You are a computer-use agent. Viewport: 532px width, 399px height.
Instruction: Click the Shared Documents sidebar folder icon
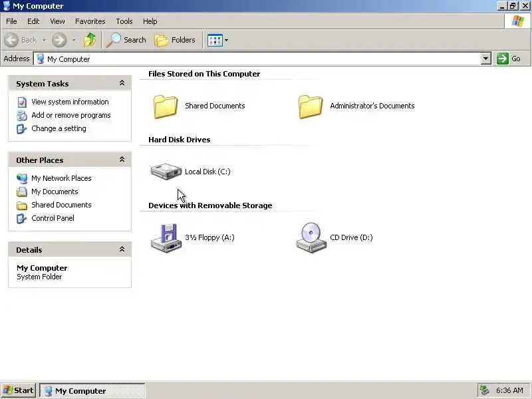22,205
